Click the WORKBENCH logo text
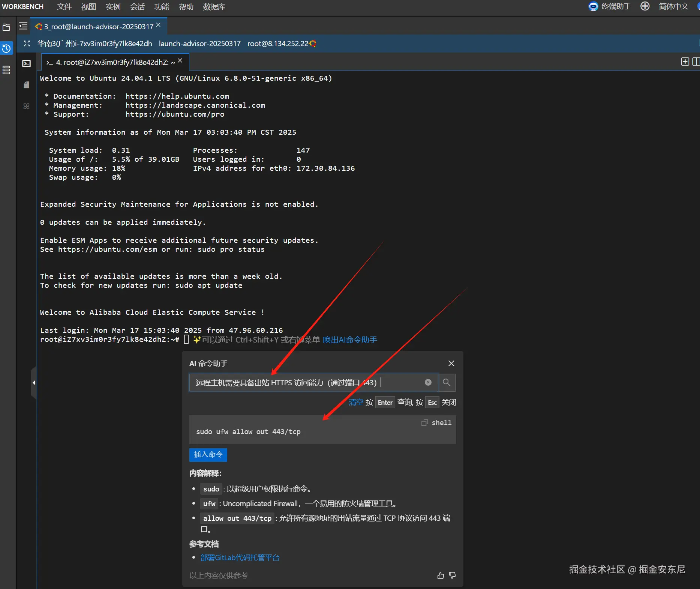The height and width of the screenshot is (589, 700). pyautogui.click(x=23, y=7)
